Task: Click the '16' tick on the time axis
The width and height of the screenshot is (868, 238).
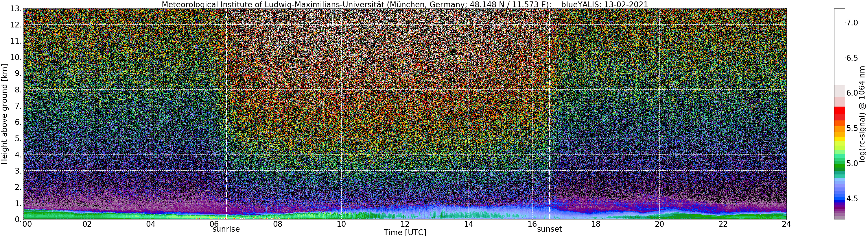Action: coord(532,224)
